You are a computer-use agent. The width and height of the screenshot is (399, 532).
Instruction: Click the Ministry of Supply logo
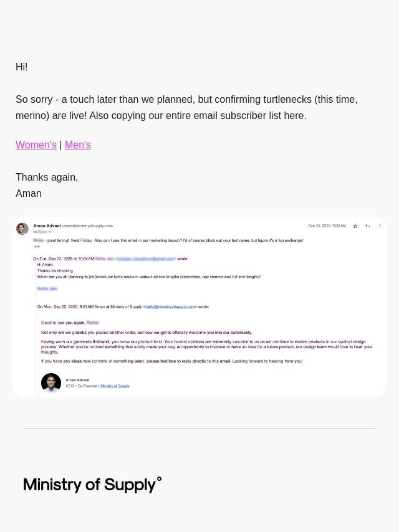coord(92,485)
